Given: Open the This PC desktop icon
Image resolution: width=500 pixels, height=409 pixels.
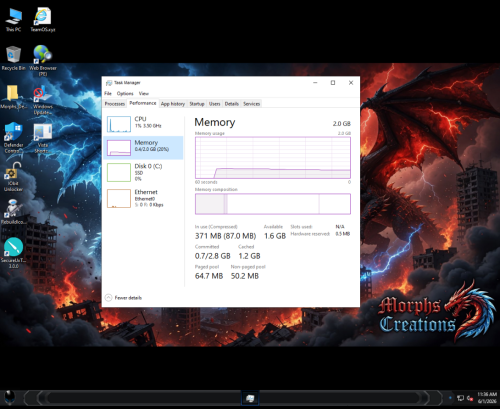Looking at the screenshot, I should 13,20.
